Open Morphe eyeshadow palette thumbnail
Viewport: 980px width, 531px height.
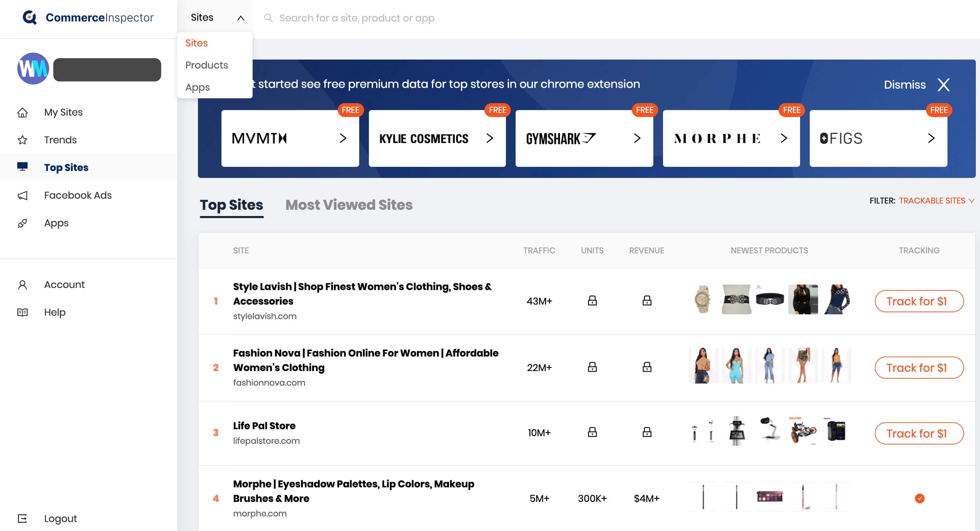point(769,496)
